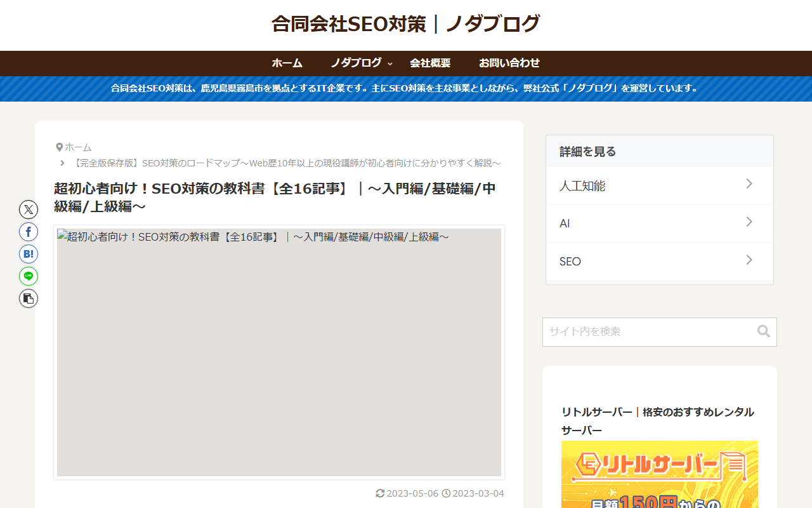Viewport: 812px width, 508px height.
Task: Share via the green LINE icon
Action: click(x=29, y=276)
